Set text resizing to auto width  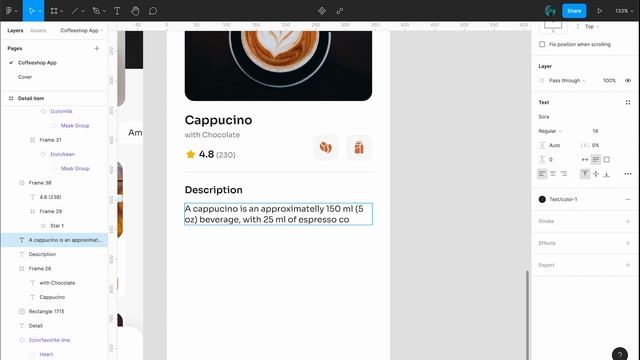[585, 160]
